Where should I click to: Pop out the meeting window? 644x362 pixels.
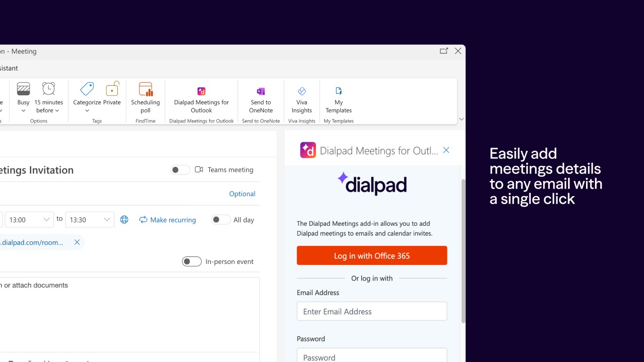click(444, 51)
